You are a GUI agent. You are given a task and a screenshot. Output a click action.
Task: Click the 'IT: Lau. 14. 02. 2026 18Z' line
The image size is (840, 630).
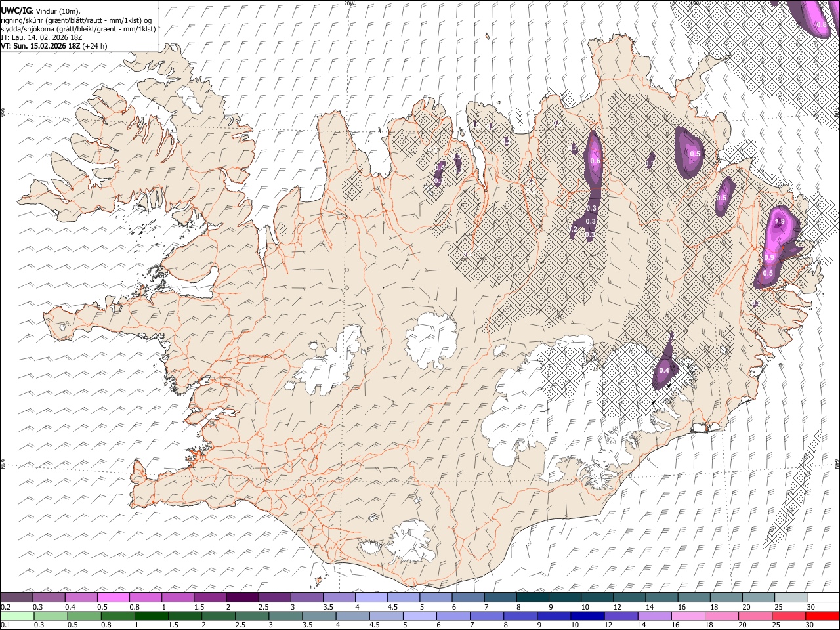(40, 37)
